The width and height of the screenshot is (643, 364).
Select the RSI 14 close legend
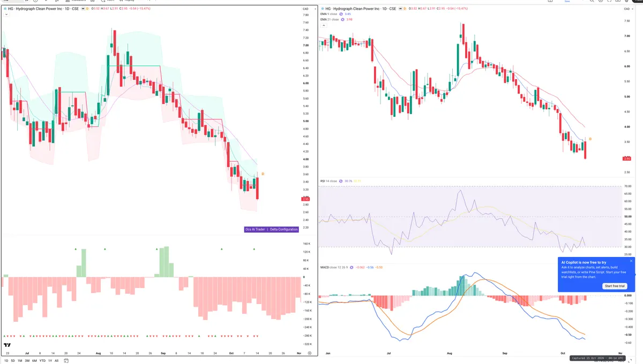[x=329, y=181]
